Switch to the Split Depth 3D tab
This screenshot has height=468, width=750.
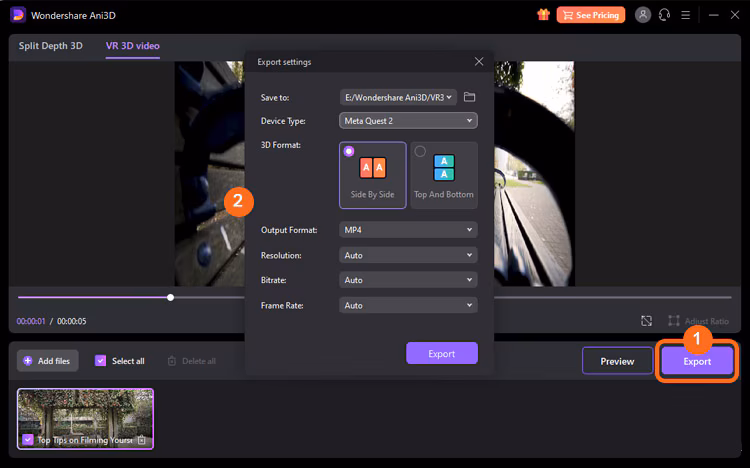click(x=51, y=46)
